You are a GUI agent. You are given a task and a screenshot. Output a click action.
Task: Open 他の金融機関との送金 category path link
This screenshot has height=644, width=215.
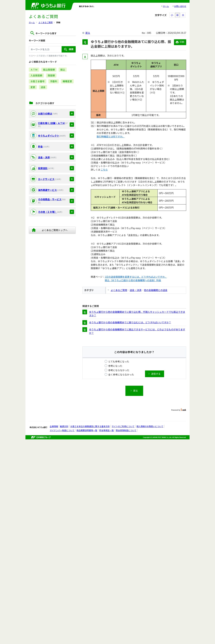156,290
